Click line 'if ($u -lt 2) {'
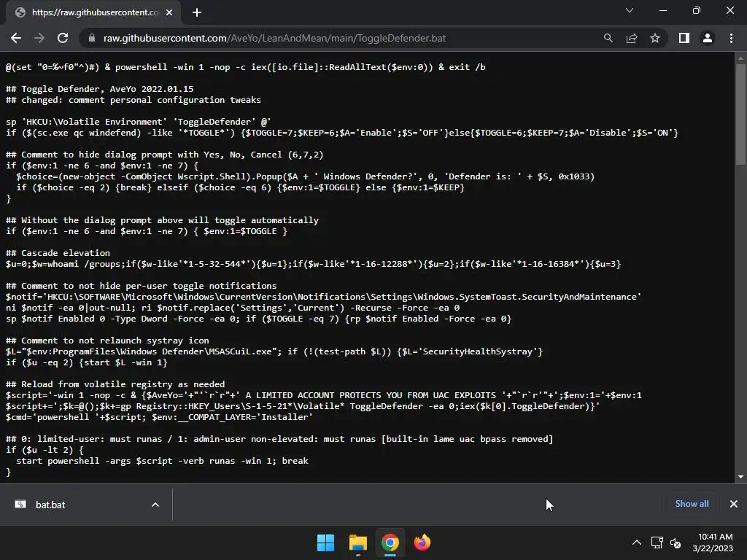The image size is (747, 560). click(44, 450)
